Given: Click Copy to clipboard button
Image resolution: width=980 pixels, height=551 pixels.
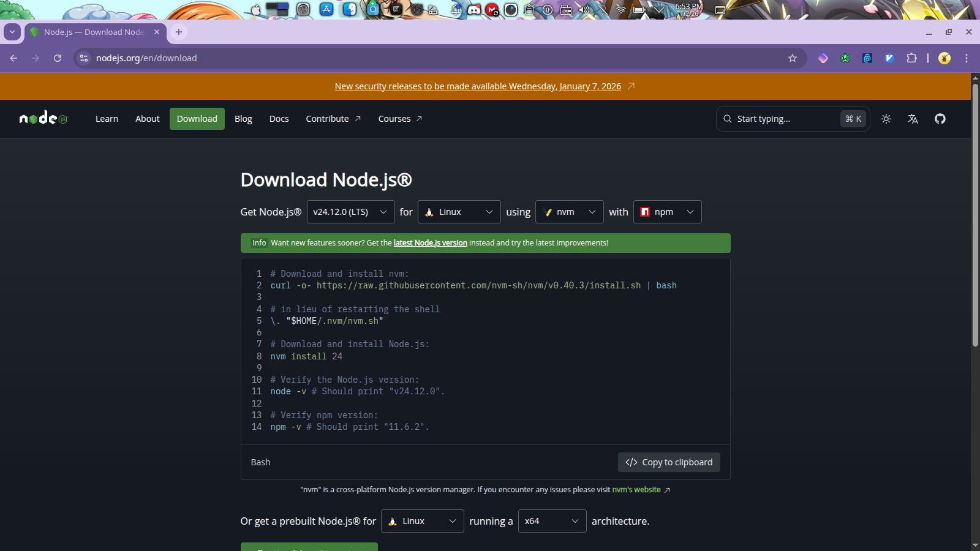Looking at the screenshot, I should (669, 462).
